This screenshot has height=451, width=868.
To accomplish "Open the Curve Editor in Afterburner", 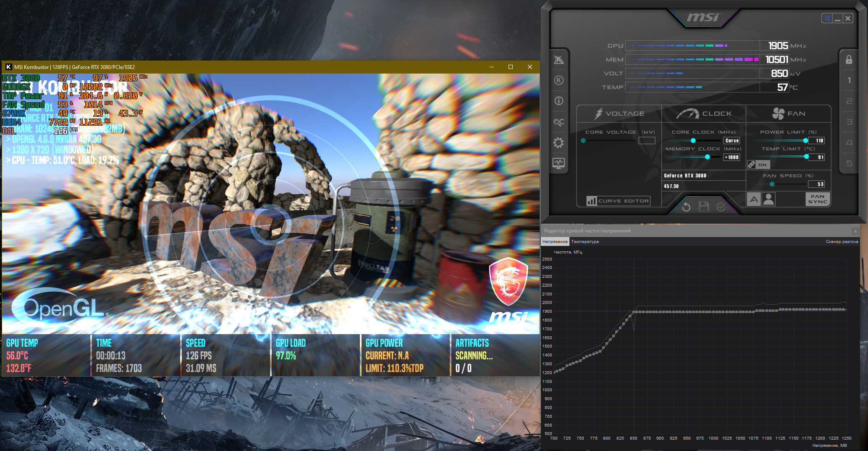I will 618,201.
